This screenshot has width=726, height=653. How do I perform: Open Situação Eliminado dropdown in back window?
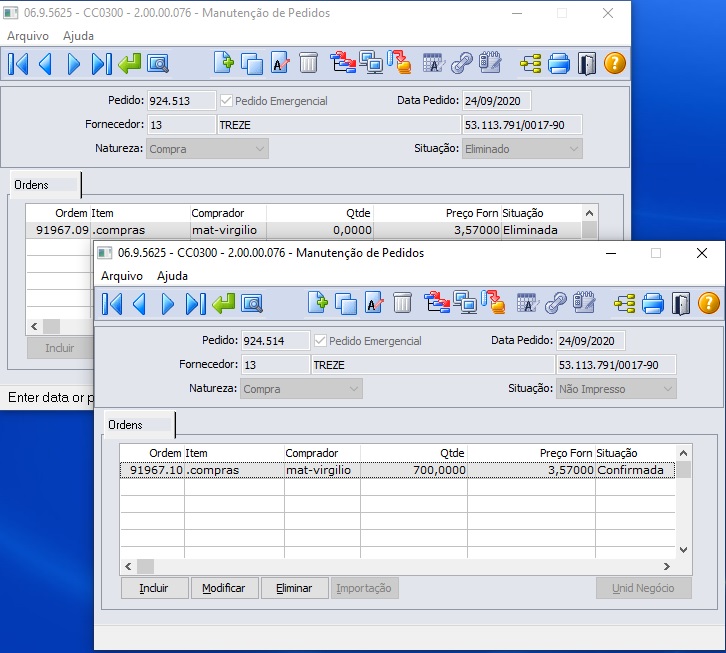tap(522, 149)
